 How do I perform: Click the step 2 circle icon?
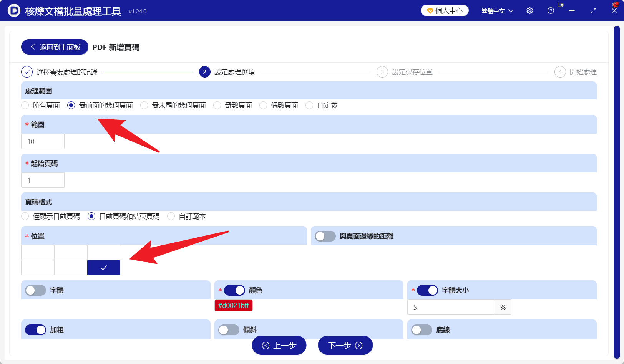(x=205, y=72)
